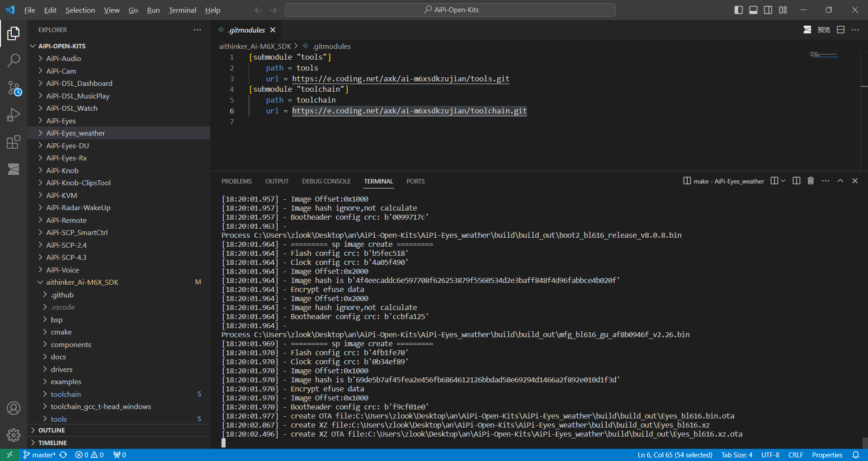
Task: Click master branch in status bar
Action: tap(39, 455)
